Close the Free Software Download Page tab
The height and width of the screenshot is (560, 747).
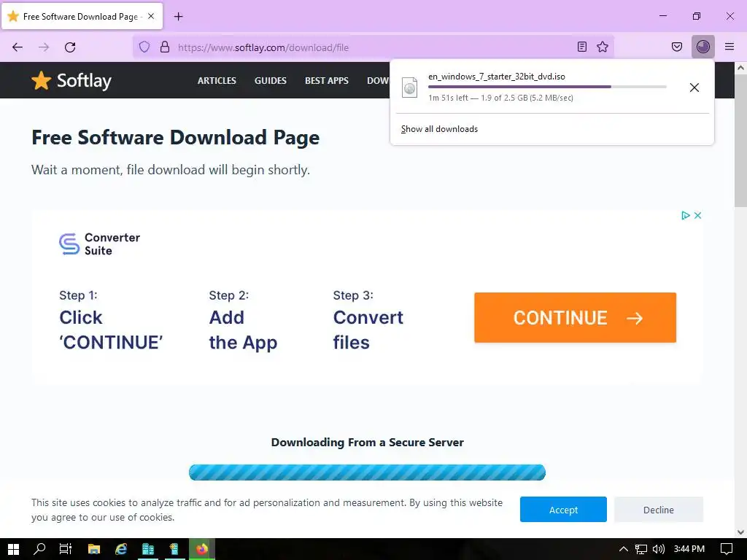[151, 16]
